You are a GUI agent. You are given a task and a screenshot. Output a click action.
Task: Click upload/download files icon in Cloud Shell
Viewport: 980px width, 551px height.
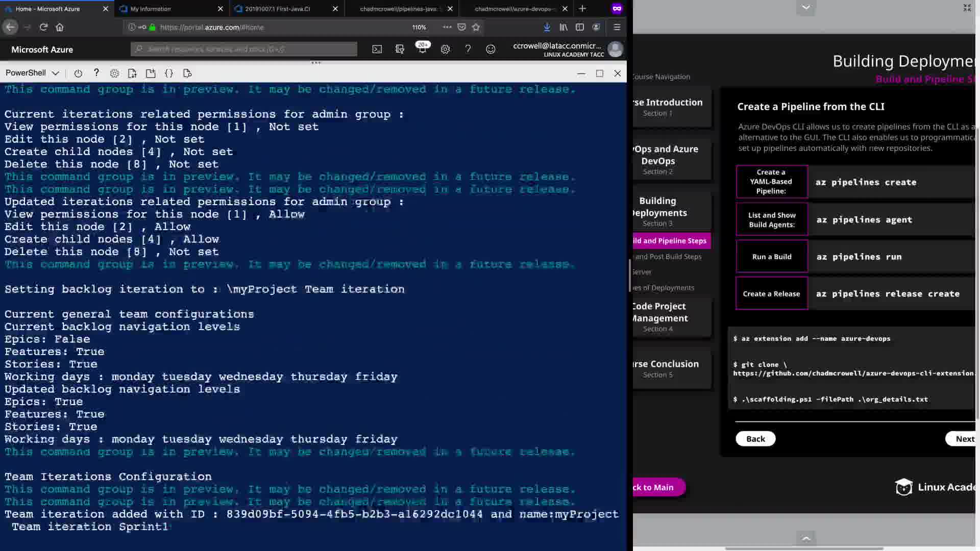pos(132,73)
